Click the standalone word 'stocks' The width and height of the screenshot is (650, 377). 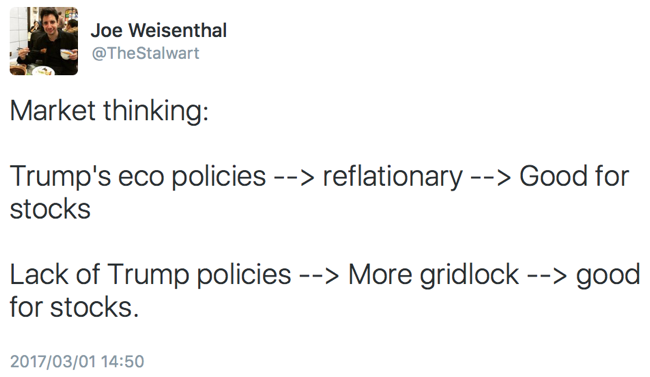50,209
